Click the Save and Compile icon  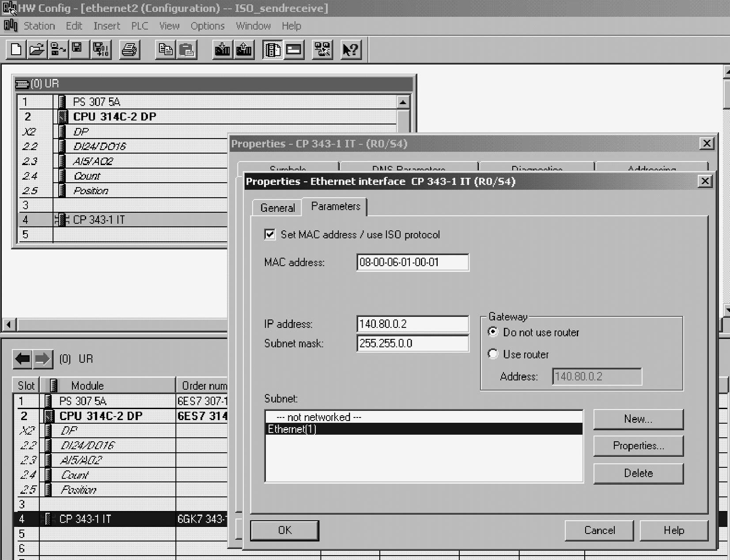(101, 49)
